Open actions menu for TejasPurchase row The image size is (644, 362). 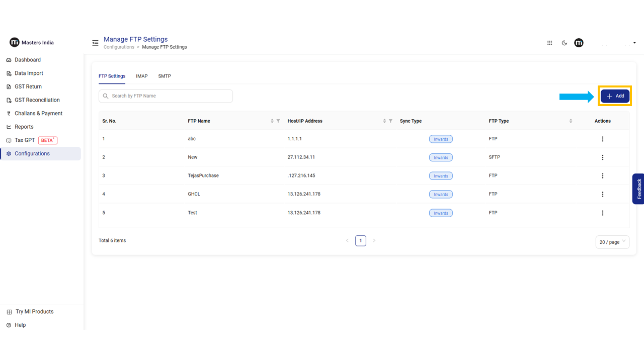(x=602, y=176)
